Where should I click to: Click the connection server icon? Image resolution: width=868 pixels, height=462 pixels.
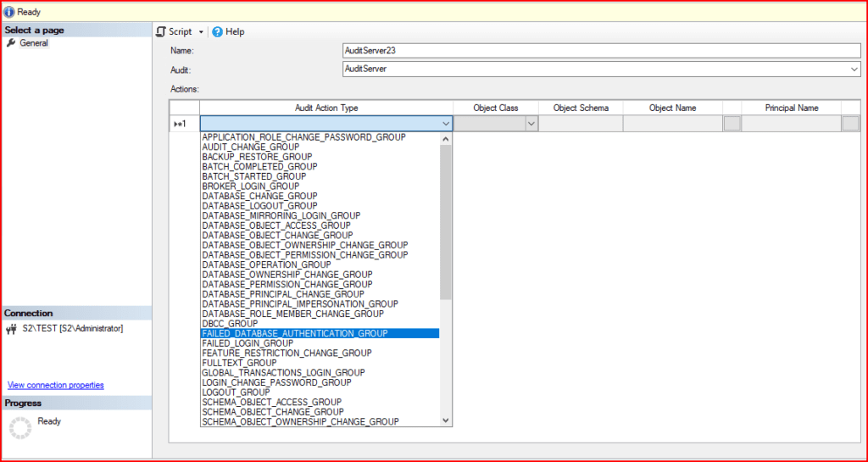click(11, 329)
